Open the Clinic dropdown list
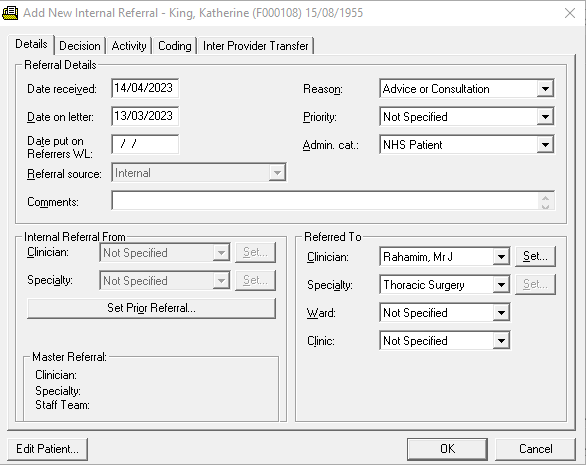The height and width of the screenshot is (465, 586). point(501,341)
